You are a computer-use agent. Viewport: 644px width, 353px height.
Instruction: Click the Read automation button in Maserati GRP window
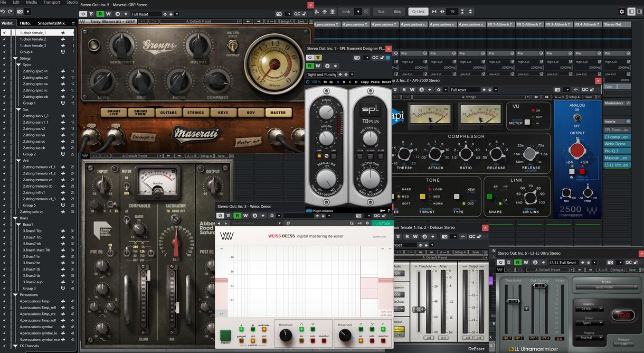[100, 14]
